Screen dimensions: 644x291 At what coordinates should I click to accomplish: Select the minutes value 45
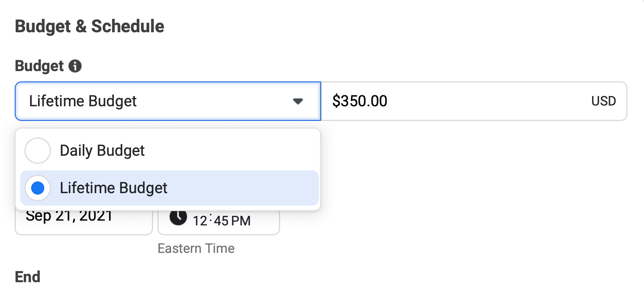[221, 221]
